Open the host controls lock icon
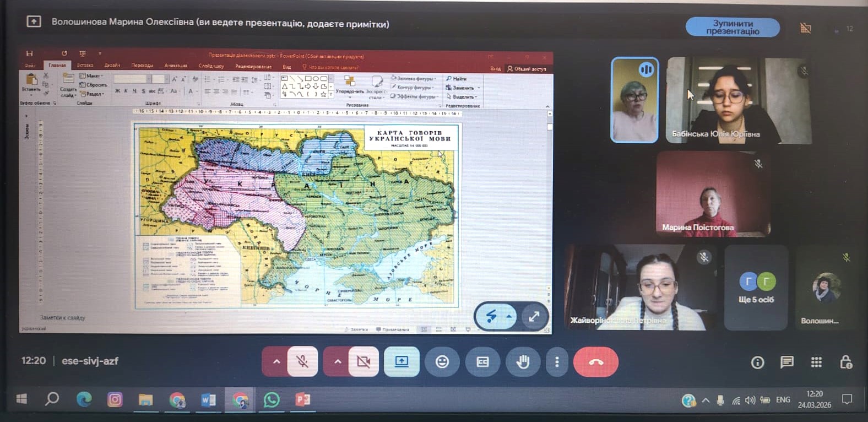 846,362
